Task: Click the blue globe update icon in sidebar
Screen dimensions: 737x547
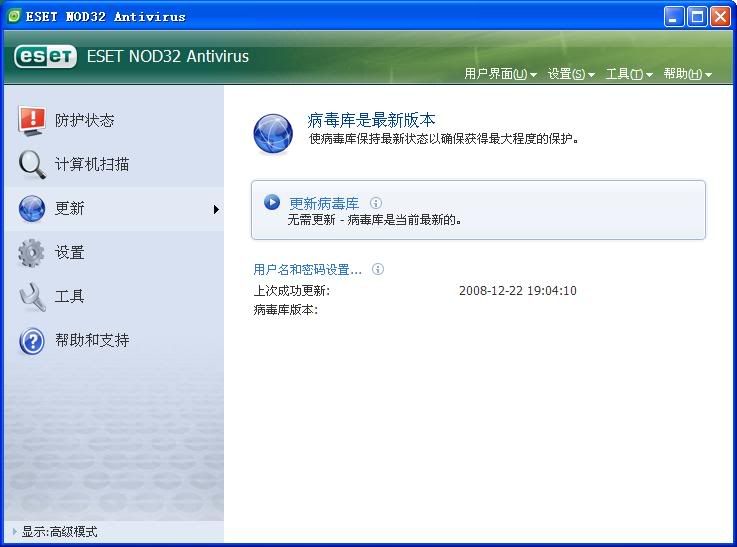Action: [x=32, y=208]
